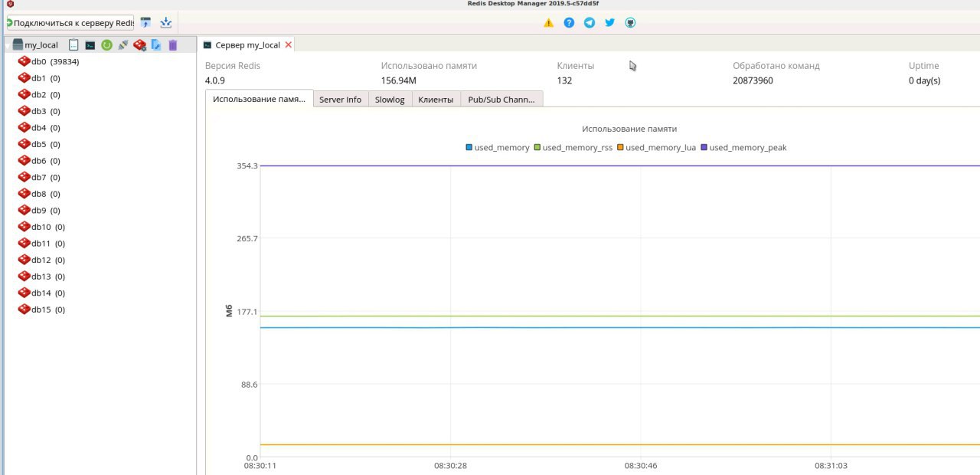The width and height of the screenshot is (980, 475).
Task: Click the yellow warning icon in toolbar
Action: (x=548, y=23)
